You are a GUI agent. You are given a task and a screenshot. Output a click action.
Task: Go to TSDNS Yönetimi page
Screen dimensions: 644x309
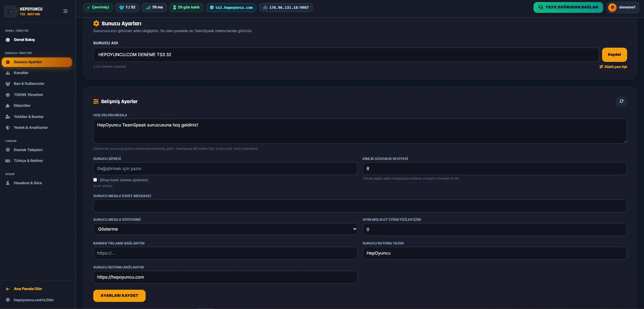pos(37,95)
